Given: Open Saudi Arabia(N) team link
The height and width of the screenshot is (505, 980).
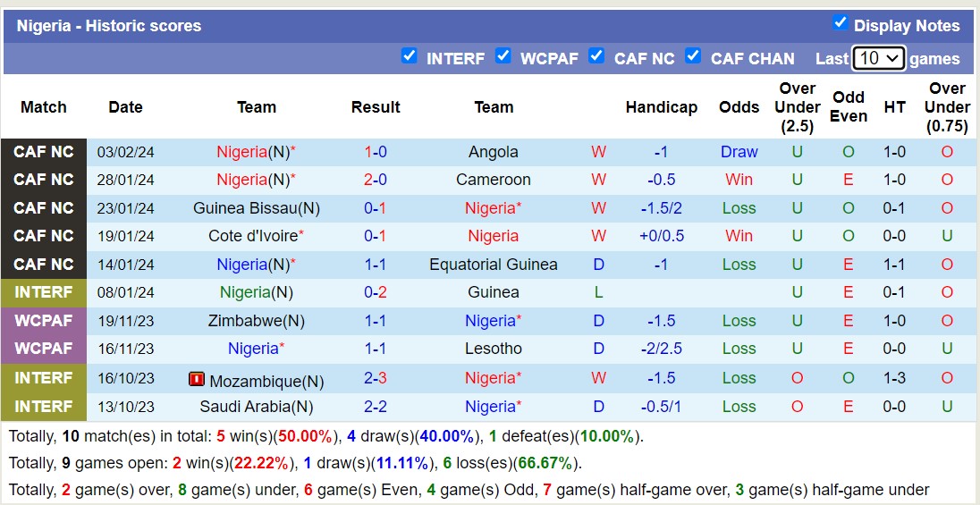Looking at the screenshot, I should (257, 407).
